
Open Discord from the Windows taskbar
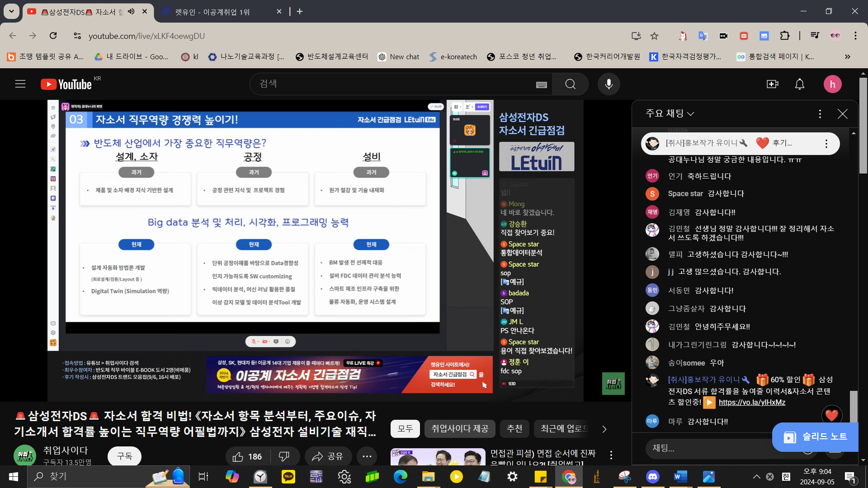point(652,476)
